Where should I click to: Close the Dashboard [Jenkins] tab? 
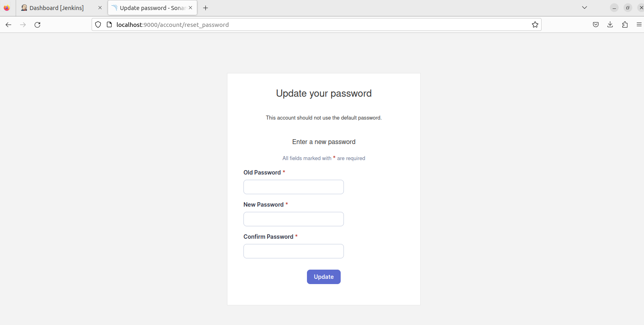click(100, 8)
